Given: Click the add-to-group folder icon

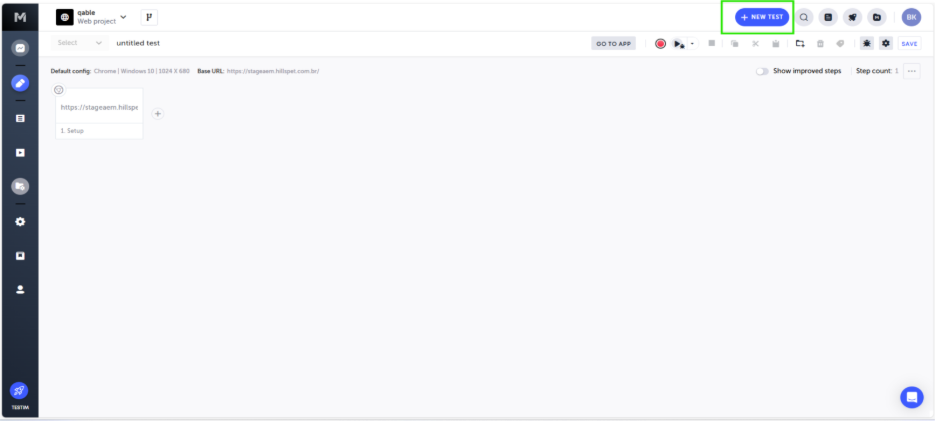Looking at the screenshot, I should click(800, 44).
